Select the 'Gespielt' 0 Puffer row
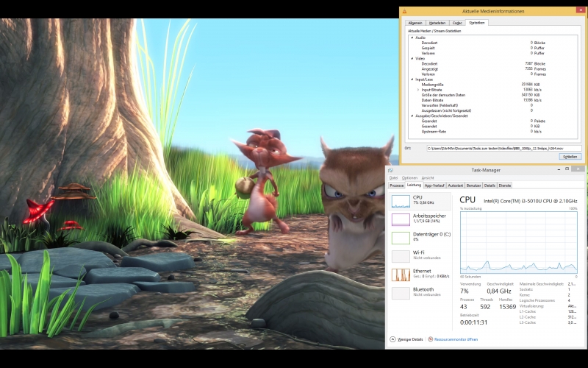588x368 pixels. coord(494,48)
